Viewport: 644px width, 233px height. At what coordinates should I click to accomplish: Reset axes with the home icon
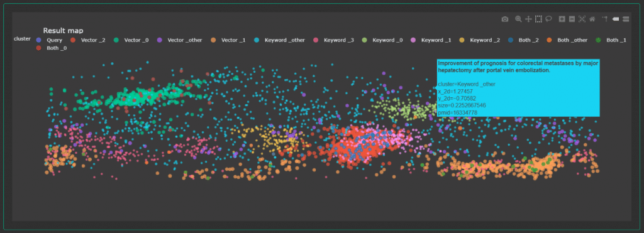(x=592, y=19)
